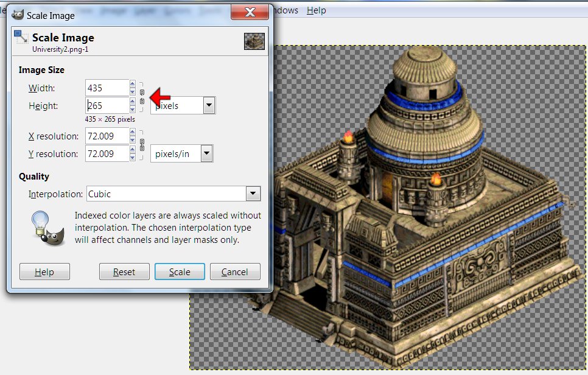Increase X resolution with up arrow
588x375 pixels.
point(133,132)
